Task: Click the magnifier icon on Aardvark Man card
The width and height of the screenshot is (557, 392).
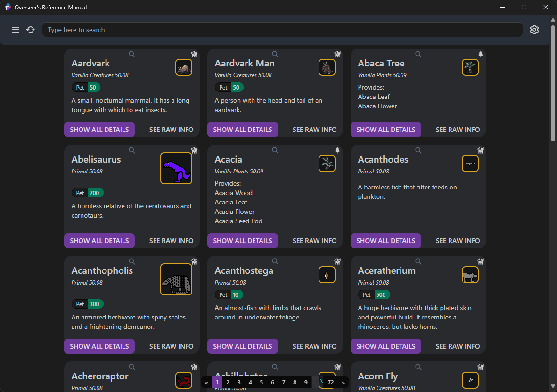Action: (x=275, y=54)
